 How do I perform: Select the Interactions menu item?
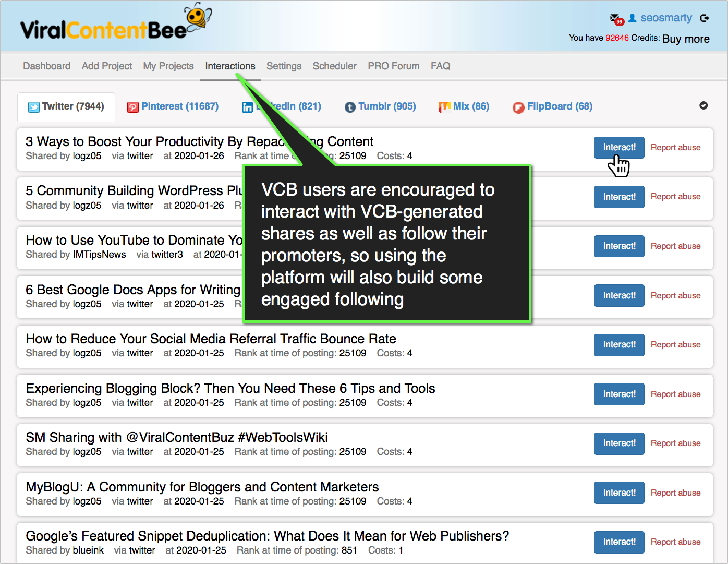pyautogui.click(x=230, y=66)
